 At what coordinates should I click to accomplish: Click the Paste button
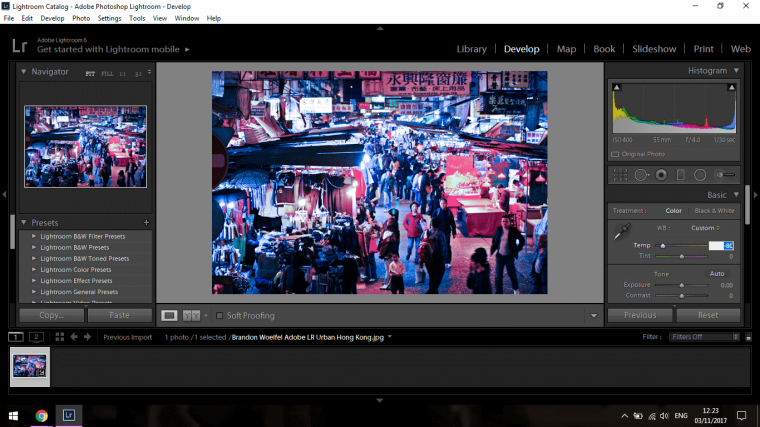pos(119,315)
